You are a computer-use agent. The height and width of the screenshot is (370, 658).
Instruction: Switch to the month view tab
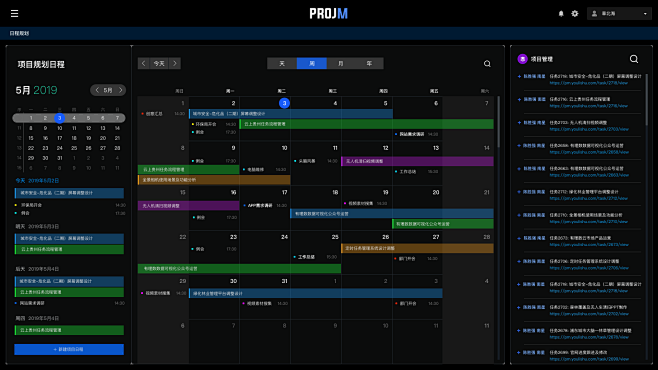[x=341, y=63]
